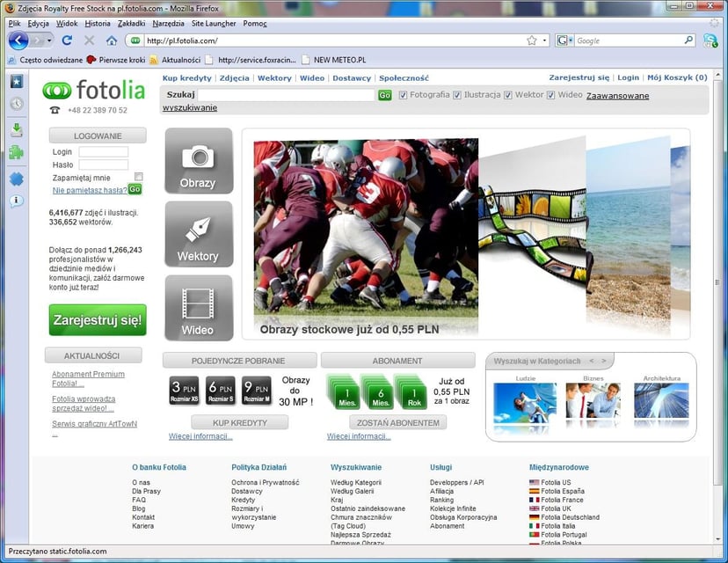The width and height of the screenshot is (728, 563).
Task: Open the Wideo film strip tile
Action: coord(199,308)
